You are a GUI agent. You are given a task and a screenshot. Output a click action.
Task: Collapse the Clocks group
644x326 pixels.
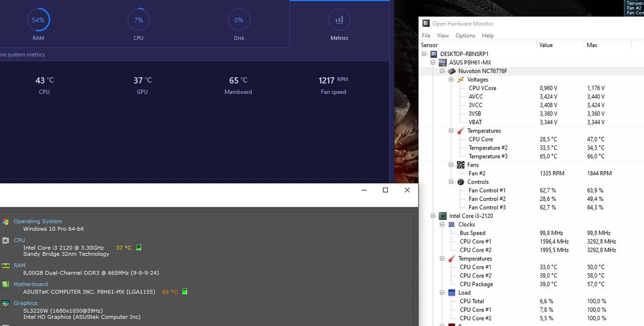point(442,224)
